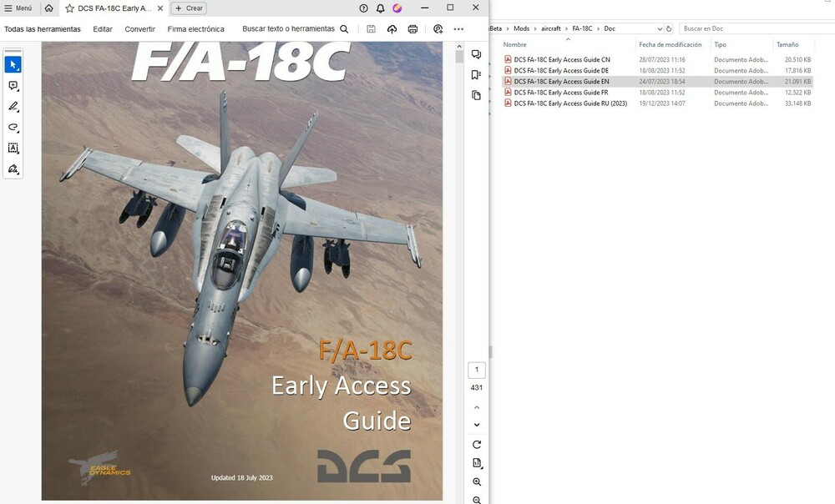
Task: Click the aircraft breadcrumb in Explorer
Action: point(550,28)
